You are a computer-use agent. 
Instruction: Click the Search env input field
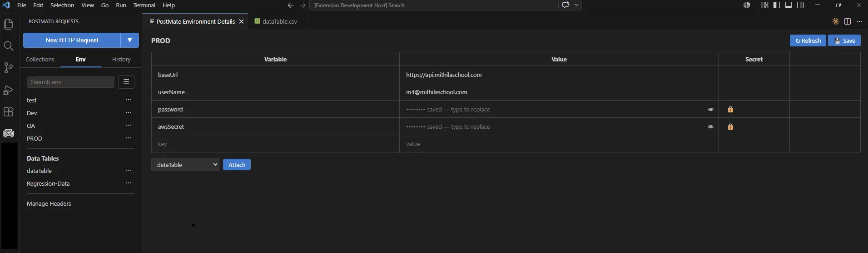pyautogui.click(x=70, y=82)
